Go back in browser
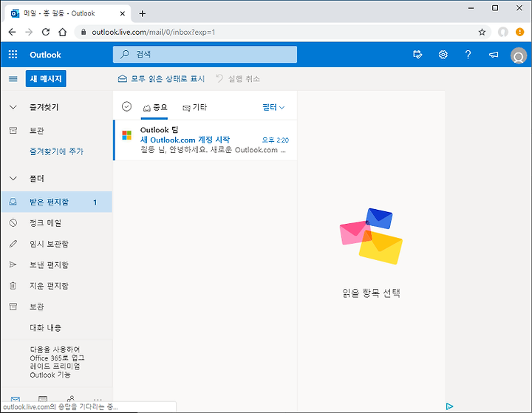Screen dimensions: 532x413 pos(13,33)
